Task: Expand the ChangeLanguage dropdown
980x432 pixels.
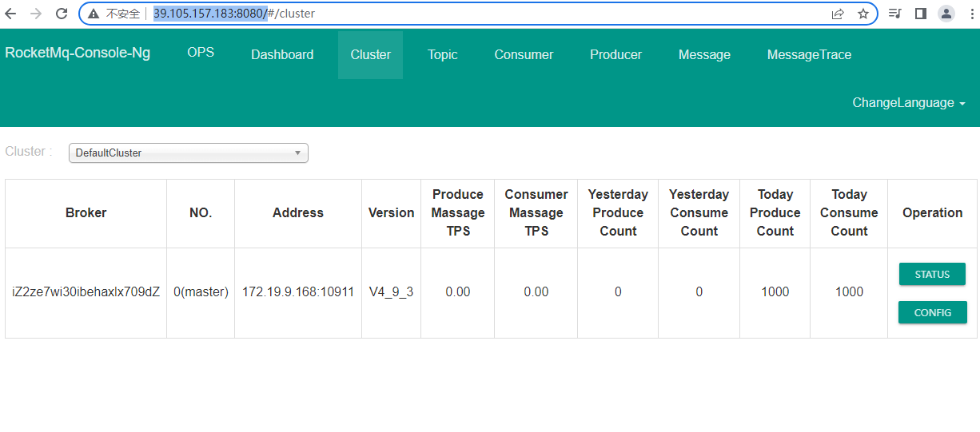Action: pos(909,102)
